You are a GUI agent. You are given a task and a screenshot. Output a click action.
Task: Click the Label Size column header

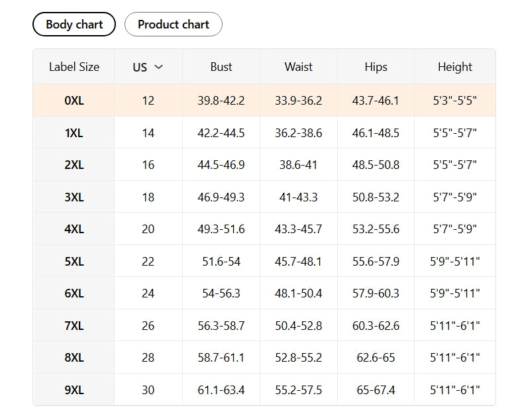pyautogui.click(x=74, y=67)
